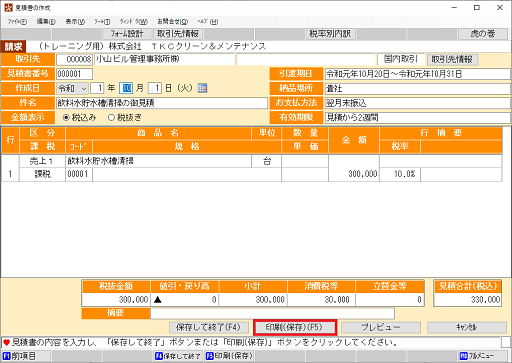Click the 件名 field 飲料水貯水槽清掃の御見積
This screenshot has height=363, width=512.
tap(162, 103)
